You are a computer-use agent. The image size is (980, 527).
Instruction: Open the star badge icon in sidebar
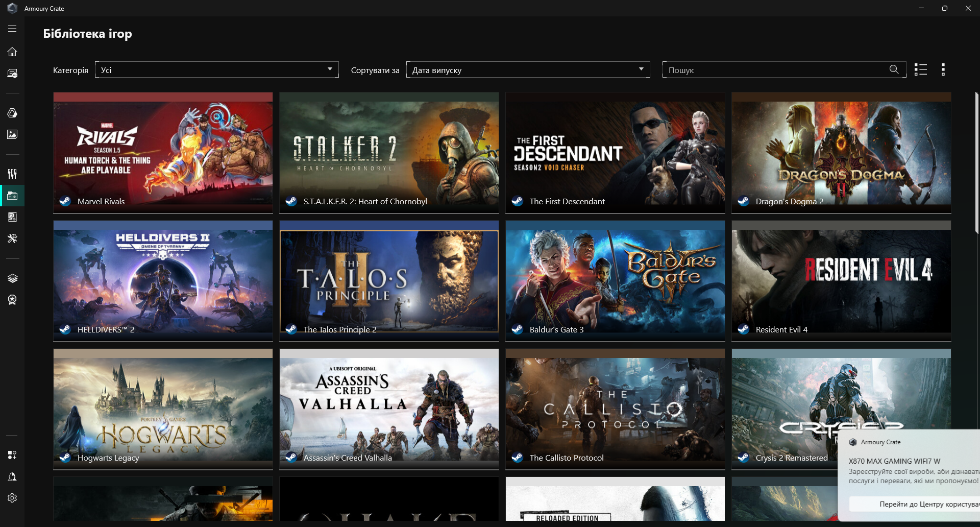tap(12, 300)
